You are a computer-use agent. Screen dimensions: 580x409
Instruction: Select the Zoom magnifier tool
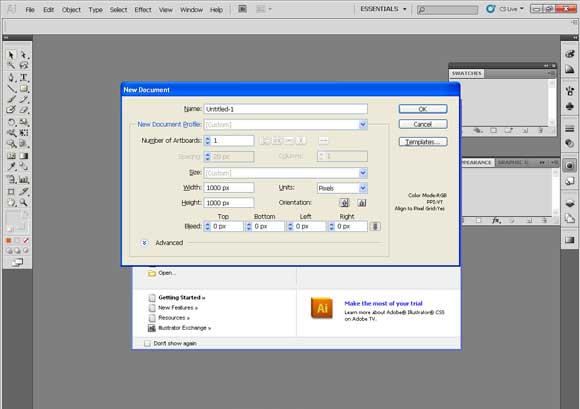point(24,202)
